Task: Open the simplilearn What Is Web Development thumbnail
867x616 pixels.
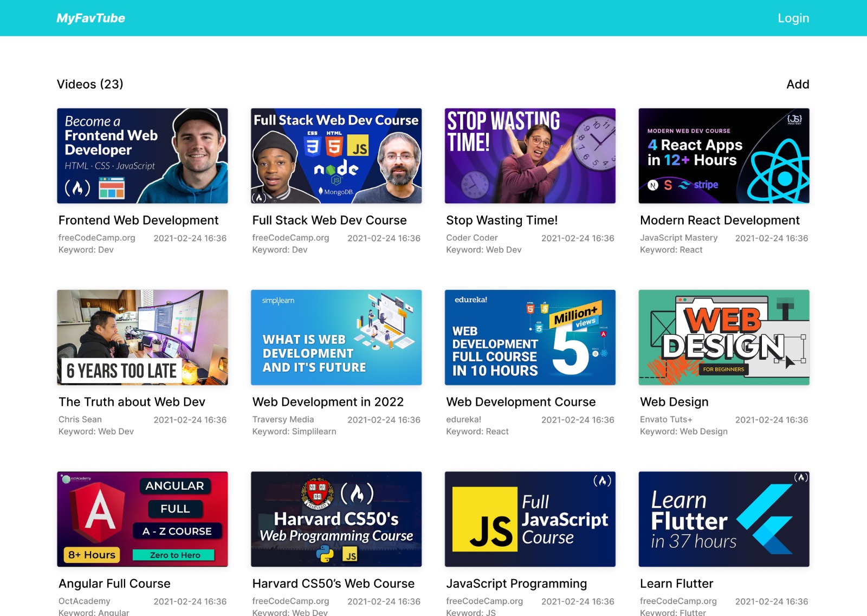Action: (337, 338)
